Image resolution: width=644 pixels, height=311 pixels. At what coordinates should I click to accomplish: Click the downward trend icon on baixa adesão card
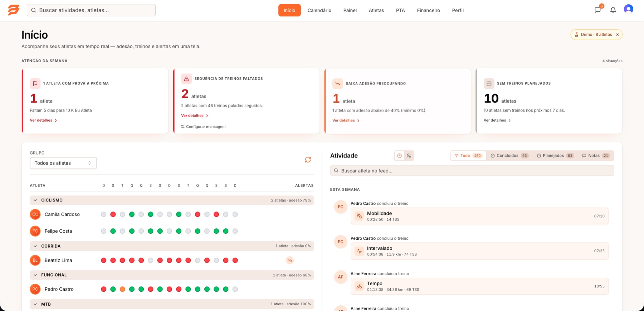(x=338, y=83)
